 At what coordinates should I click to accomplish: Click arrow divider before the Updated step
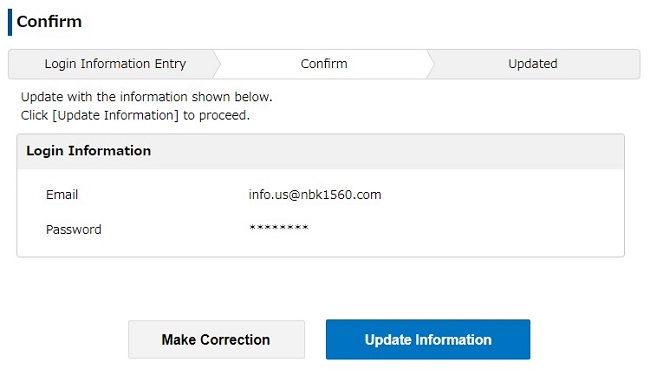coord(431,64)
